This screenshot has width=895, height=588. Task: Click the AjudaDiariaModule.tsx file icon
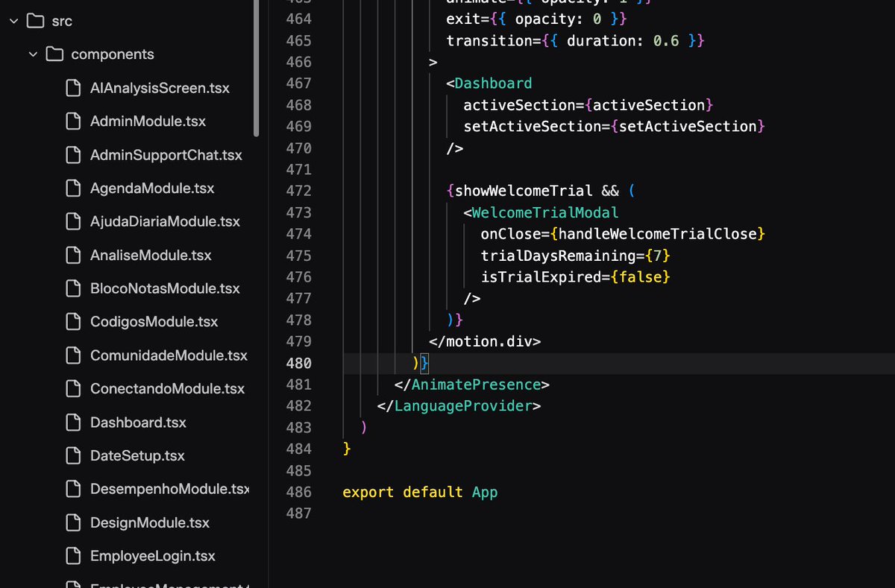click(73, 221)
